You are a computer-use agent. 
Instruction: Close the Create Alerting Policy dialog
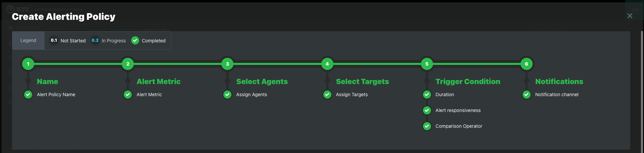coord(630,16)
